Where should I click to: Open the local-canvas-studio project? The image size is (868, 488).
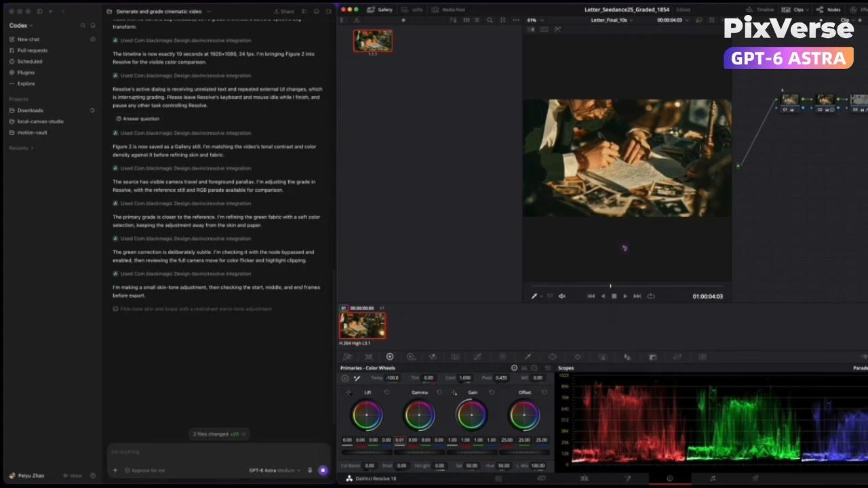coord(40,121)
